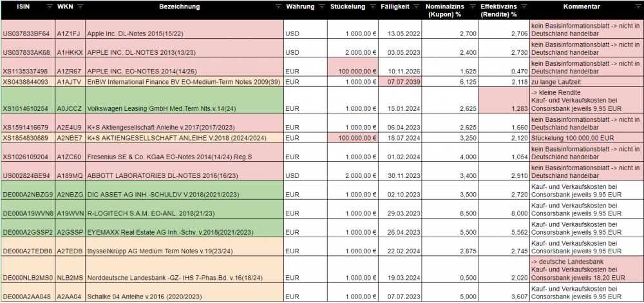Open the Stückelung column filter
644x303 pixels.
pos(372,6)
